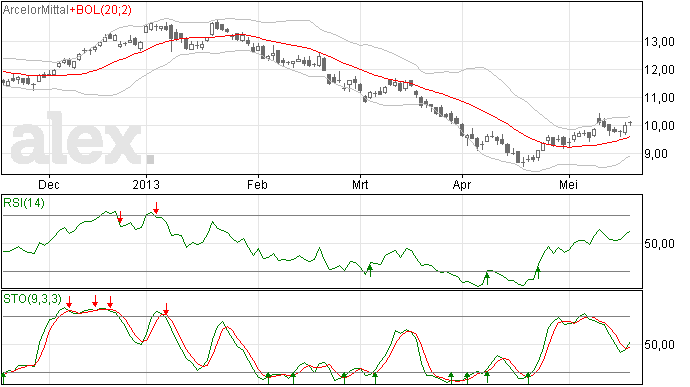Click the 10,00 price axis label
Screen dimensions: 690x387
pos(659,126)
